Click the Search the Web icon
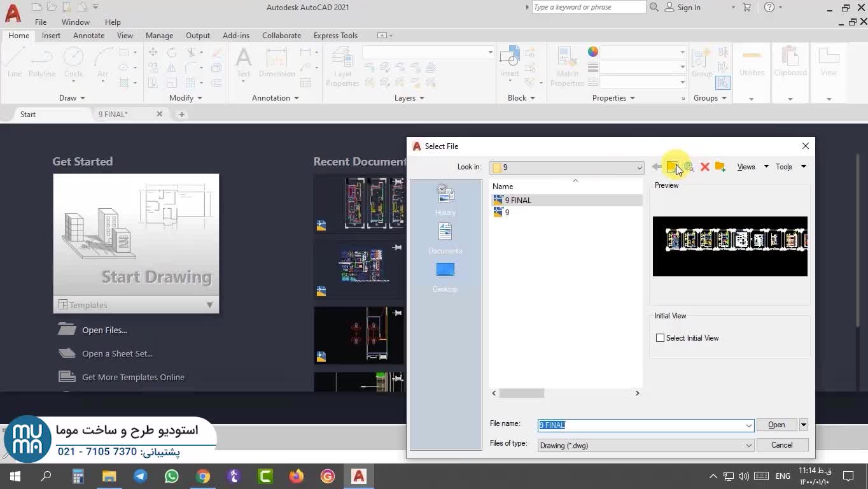The image size is (868, 489). tap(689, 167)
